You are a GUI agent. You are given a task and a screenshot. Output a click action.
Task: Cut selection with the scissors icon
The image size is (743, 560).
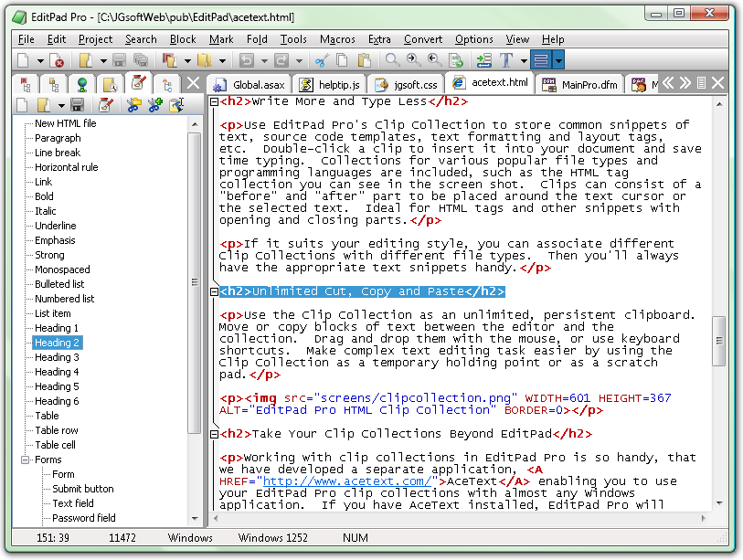coord(322,60)
